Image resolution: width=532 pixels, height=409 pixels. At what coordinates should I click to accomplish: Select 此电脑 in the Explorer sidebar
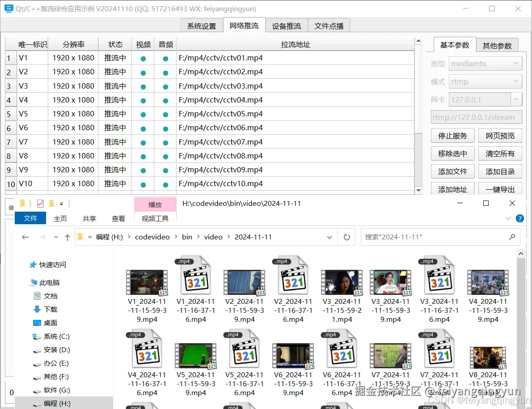coord(51,282)
